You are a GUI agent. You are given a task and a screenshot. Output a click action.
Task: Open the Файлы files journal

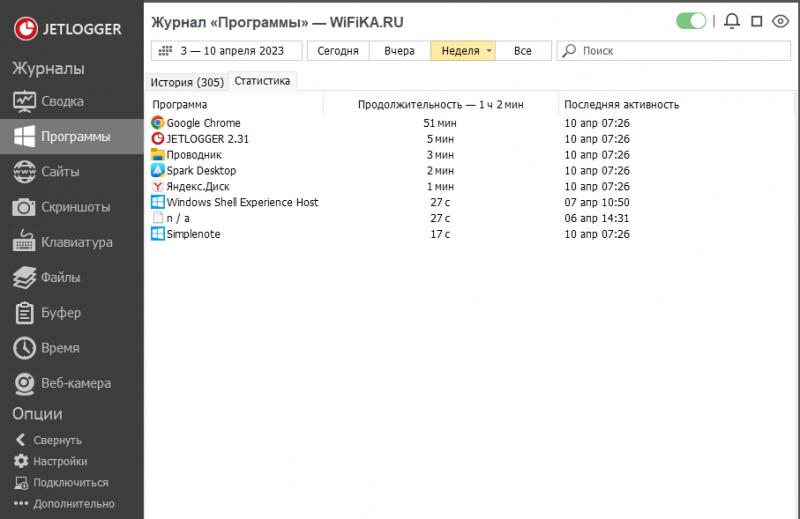(60, 277)
